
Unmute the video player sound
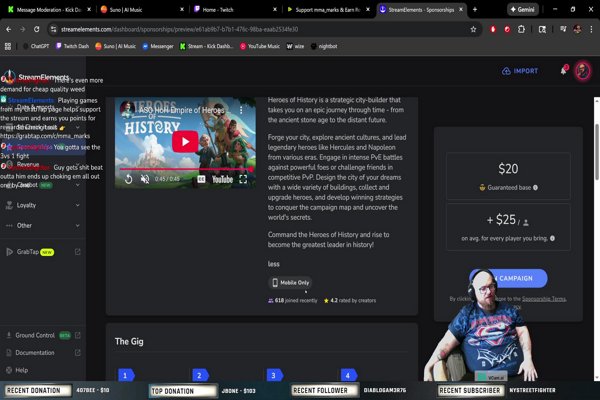[x=145, y=179]
